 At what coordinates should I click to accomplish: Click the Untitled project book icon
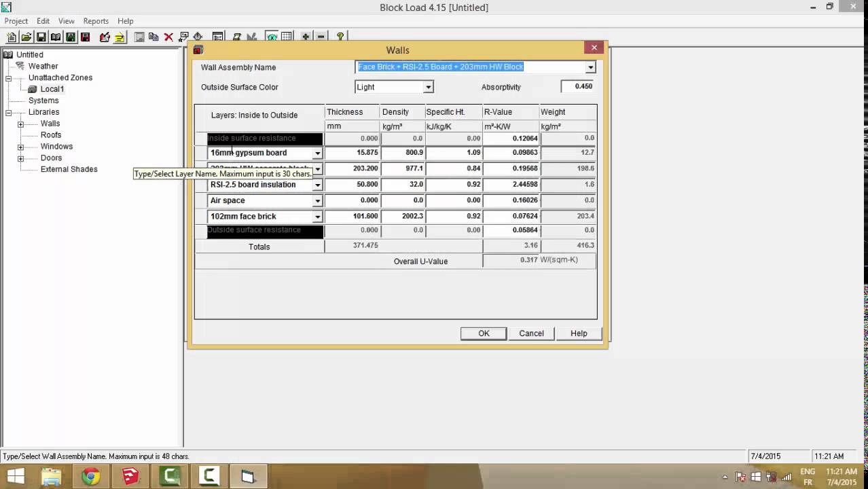(x=8, y=54)
